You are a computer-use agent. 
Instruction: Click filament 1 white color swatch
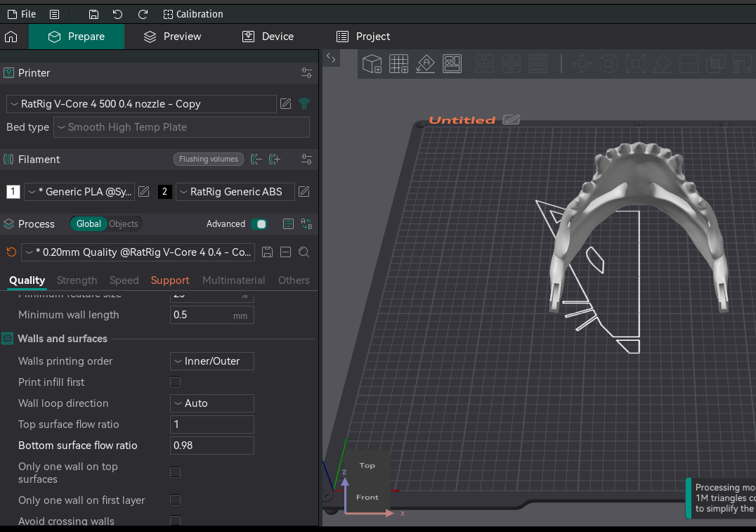pyautogui.click(x=13, y=192)
